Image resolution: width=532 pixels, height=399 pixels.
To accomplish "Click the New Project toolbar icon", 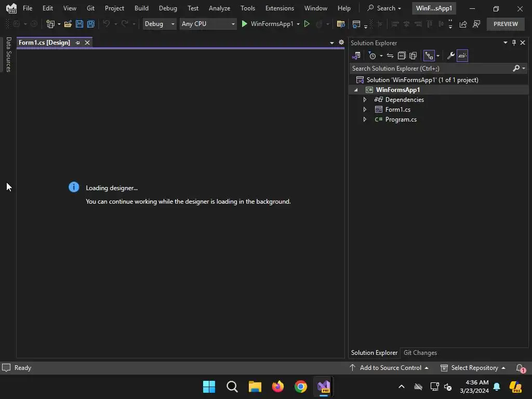I will tap(50, 24).
